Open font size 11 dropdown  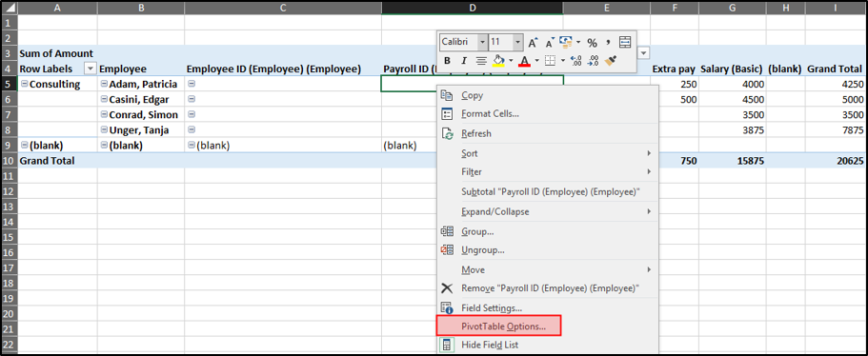(517, 42)
